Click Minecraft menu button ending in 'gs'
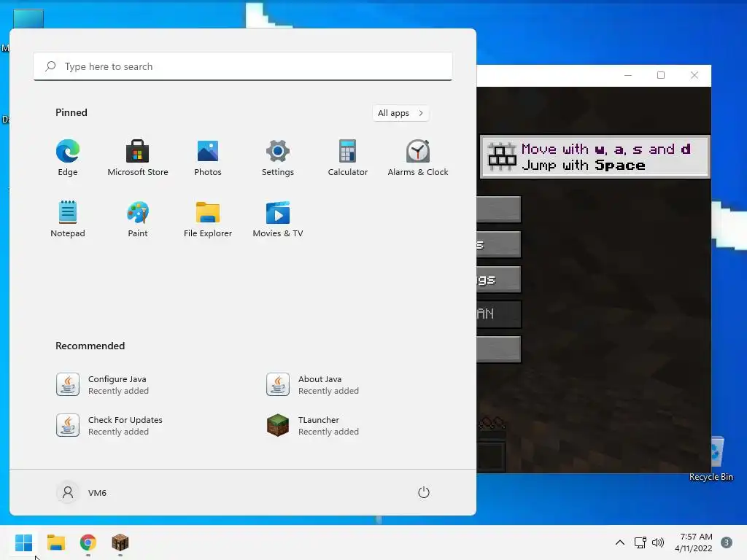 498,279
